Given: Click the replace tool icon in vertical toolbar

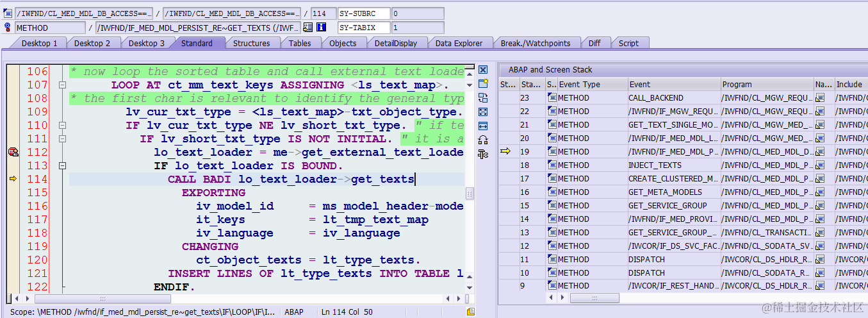Looking at the screenshot, I should (483, 97).
